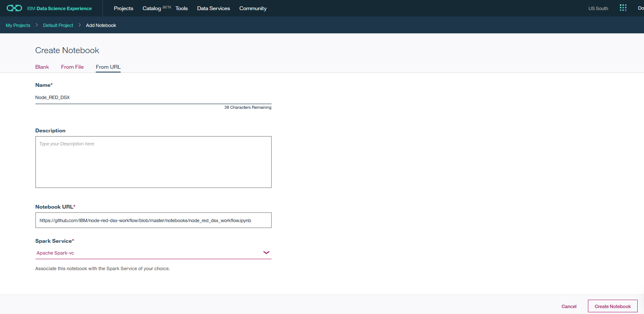The height and width of the screenshot is (314, 644).
Task: Go to Default Project breadcrumb
Action: (58, 25)
